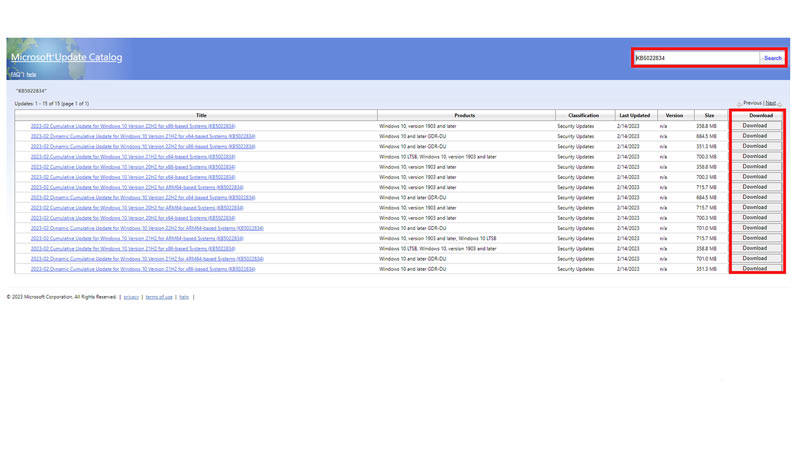Open the privacy link in the footer
The height and width of the screenshot is (450, 800).
click(x=131, y=297)
